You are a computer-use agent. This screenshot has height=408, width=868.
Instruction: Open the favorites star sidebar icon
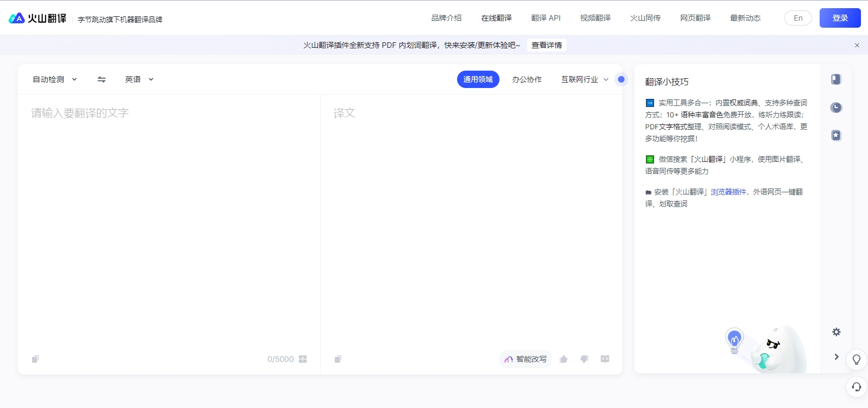836,135
